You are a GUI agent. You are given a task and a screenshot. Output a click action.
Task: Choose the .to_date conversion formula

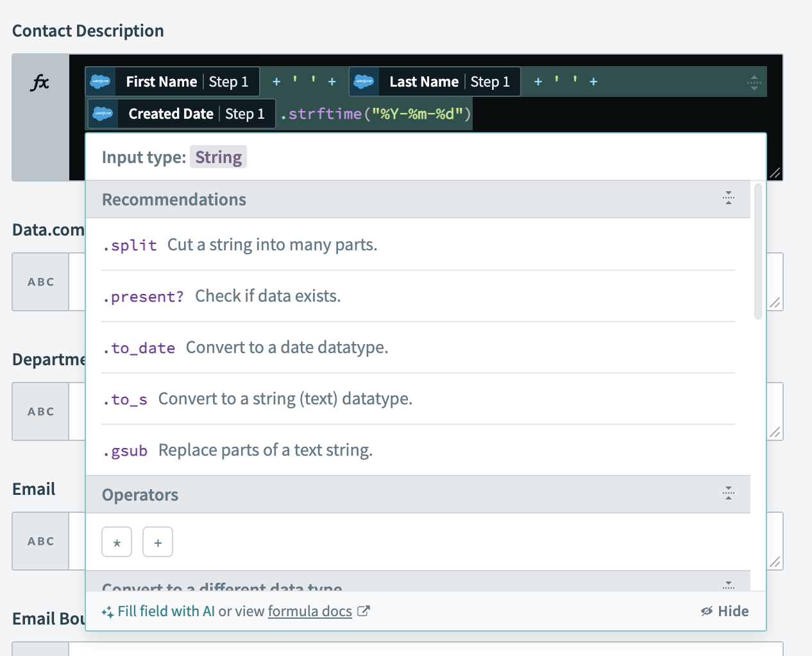[x=139, y=348]
